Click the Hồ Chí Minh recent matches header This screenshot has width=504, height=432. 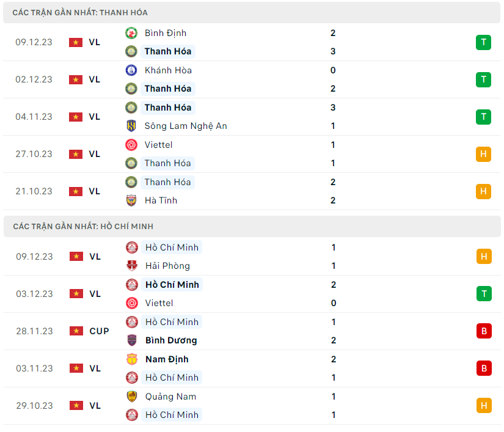(x=83, y=226)
